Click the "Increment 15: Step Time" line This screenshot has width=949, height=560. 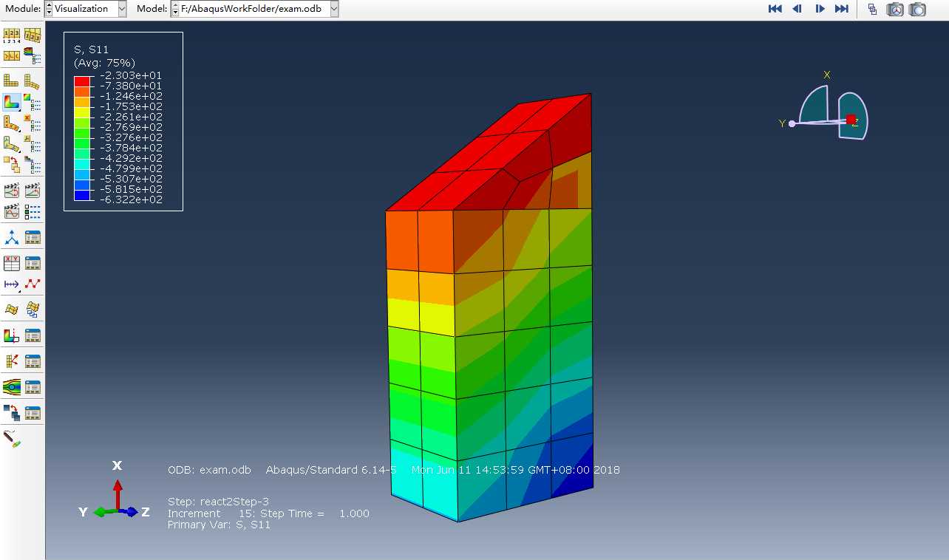tap(268, 513)
